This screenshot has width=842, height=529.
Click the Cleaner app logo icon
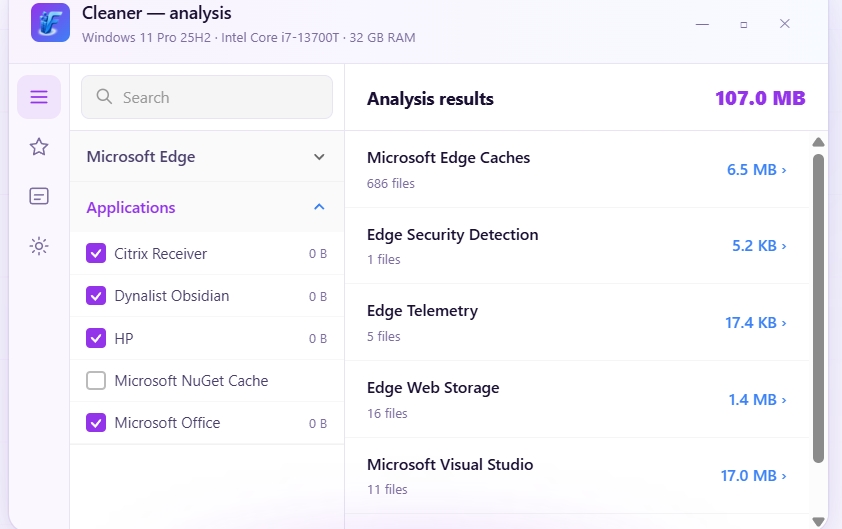50,23
